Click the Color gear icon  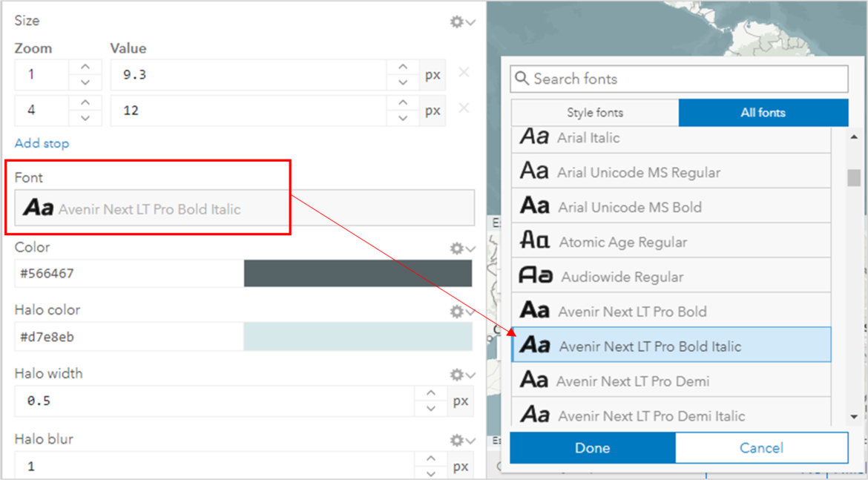pos(458,248)
